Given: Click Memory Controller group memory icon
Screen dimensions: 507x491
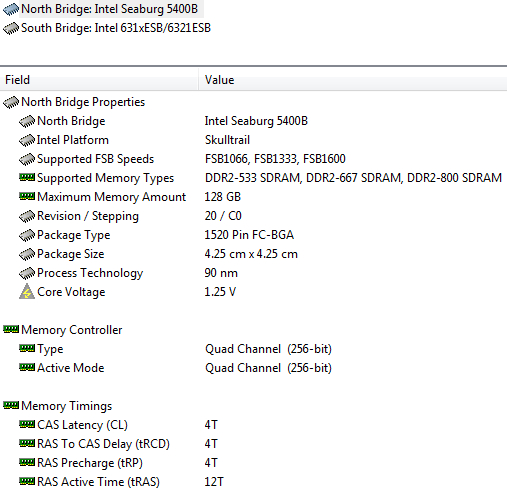Looking at the screenshot, I should 11,330.
